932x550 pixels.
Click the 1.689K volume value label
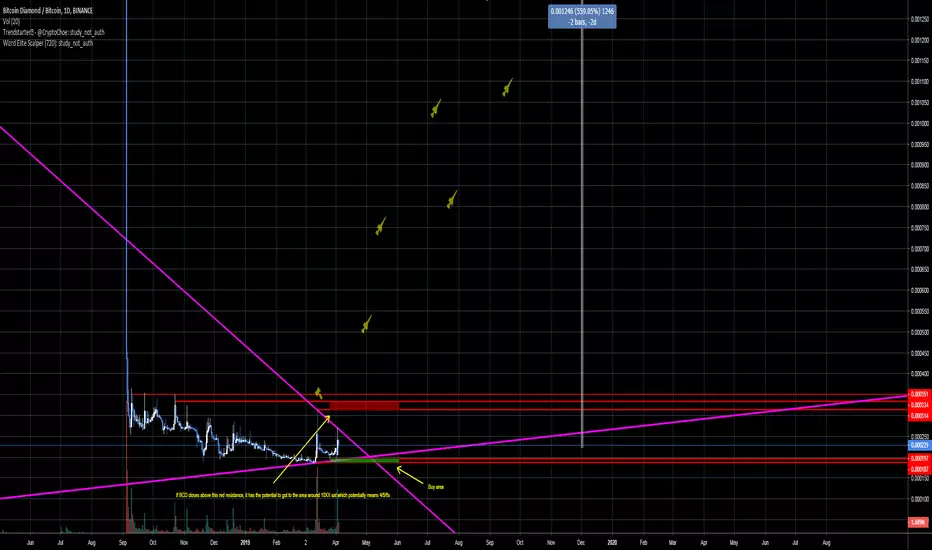pos(918,523)
